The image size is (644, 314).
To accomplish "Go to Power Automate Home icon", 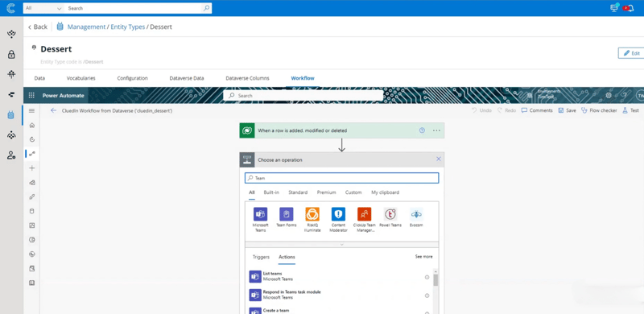I will [32, 126].
